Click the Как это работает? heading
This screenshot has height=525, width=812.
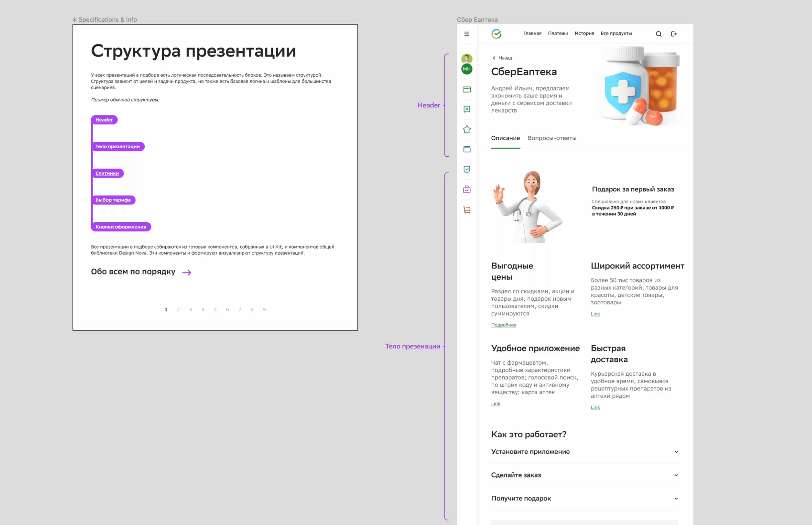(528, 434)
